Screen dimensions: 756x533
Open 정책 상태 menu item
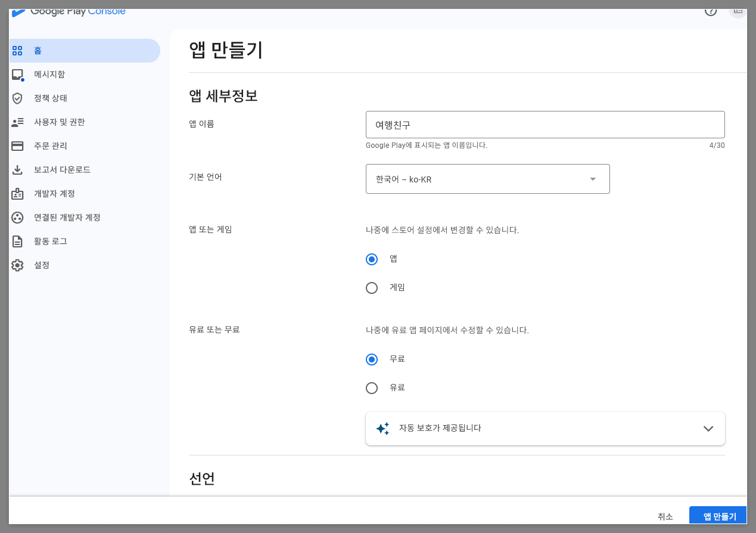point(85,98)
